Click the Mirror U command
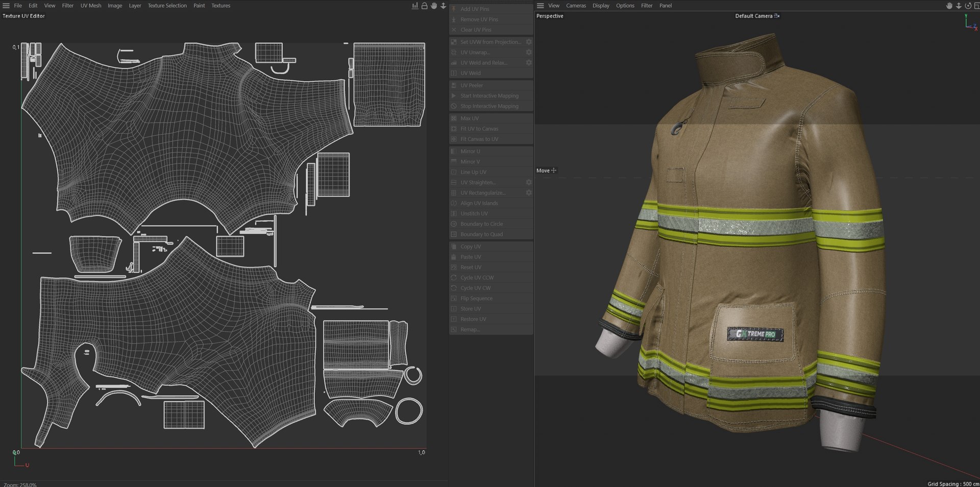 pyautogui.click(x=491, y=151)
